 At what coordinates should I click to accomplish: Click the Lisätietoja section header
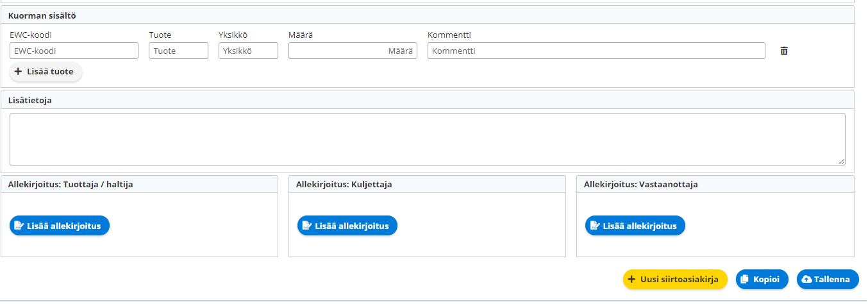click(x=29, y=100)
